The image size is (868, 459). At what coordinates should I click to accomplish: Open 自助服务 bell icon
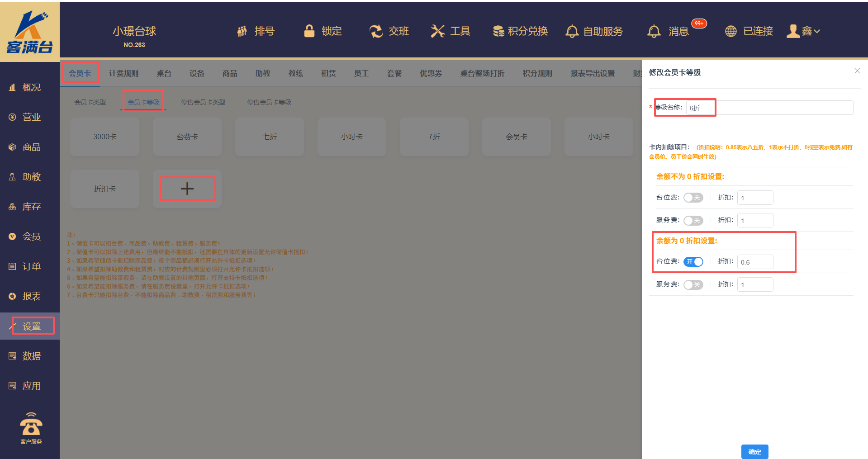pyautogui.click(x=572, y=31)
